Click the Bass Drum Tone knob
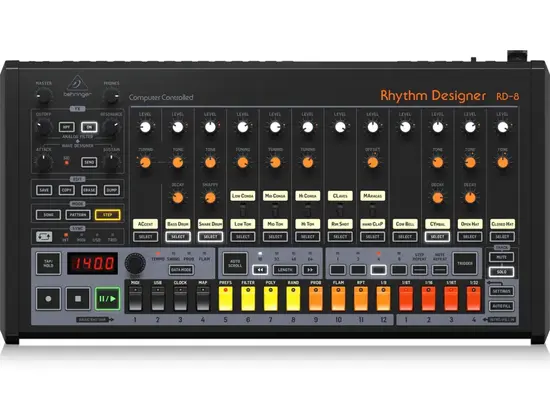 click(178, 162)
